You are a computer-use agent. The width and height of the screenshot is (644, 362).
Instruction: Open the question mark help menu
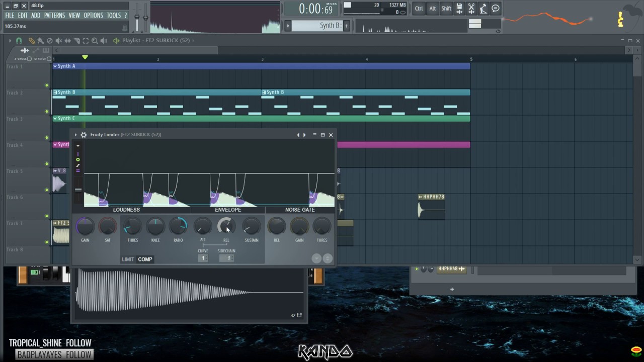126,16
